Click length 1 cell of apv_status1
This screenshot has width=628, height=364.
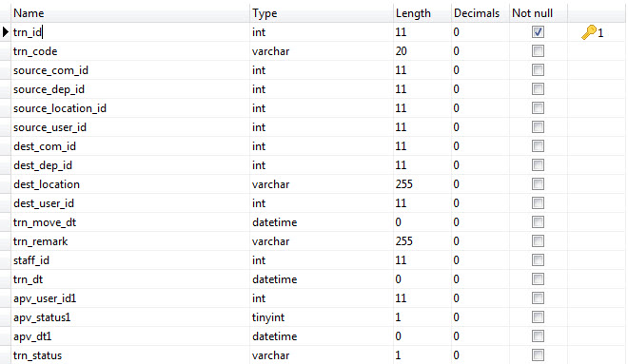tap(422, 316)
